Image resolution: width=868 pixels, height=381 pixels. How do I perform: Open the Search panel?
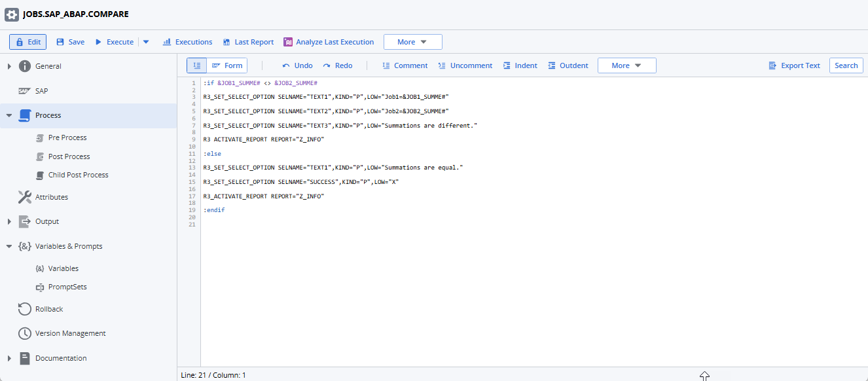click(846, 65)
